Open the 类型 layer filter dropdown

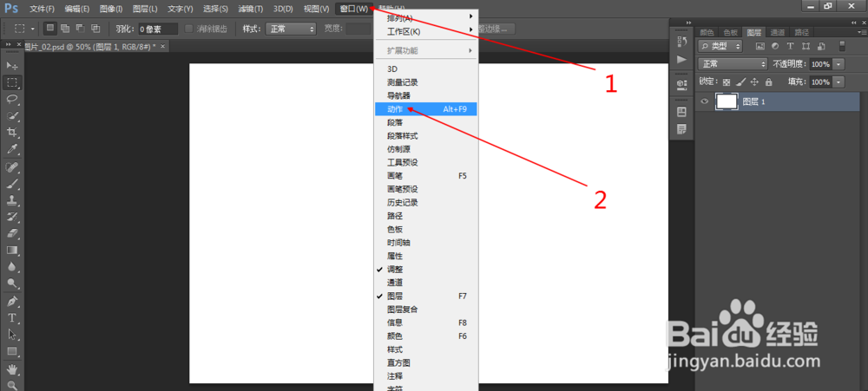pyautogui.click(x=720, y=46)
